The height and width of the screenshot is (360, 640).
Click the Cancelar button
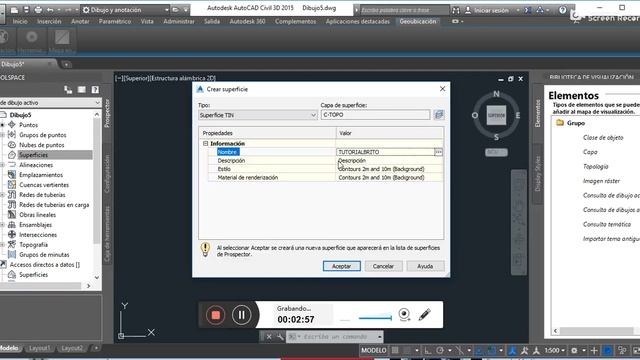pyautogui.click(x=383, y=266)
